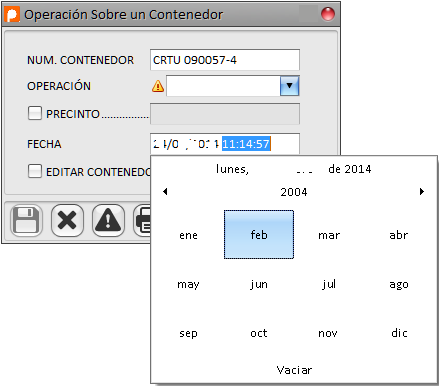The height and width of the screenshot is (386, 439).
Task: Enable the PRECINTO checkbox
Action: 35,113
